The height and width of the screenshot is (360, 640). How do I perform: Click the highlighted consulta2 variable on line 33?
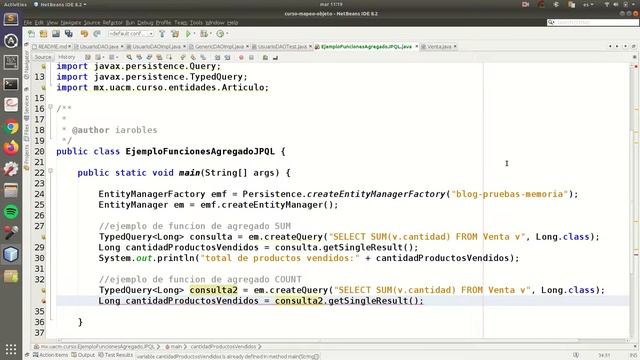click(213, 290)
